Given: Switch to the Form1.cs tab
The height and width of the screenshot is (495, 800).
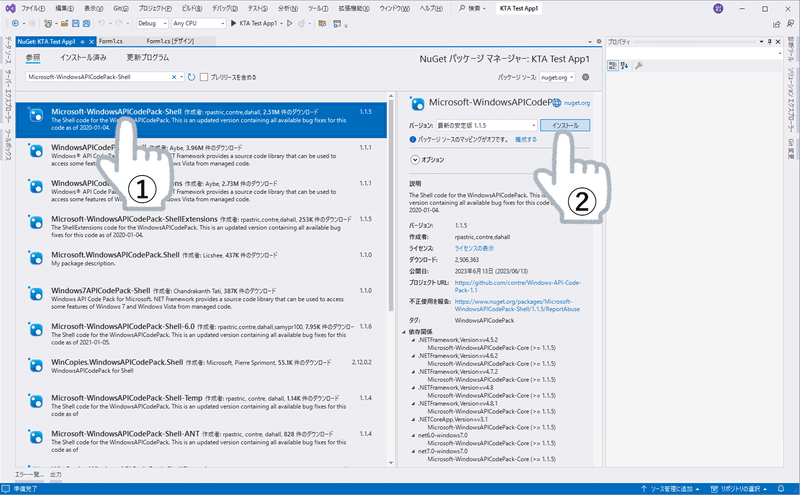Looking at the screenshot, I should (x=111, y=41).
